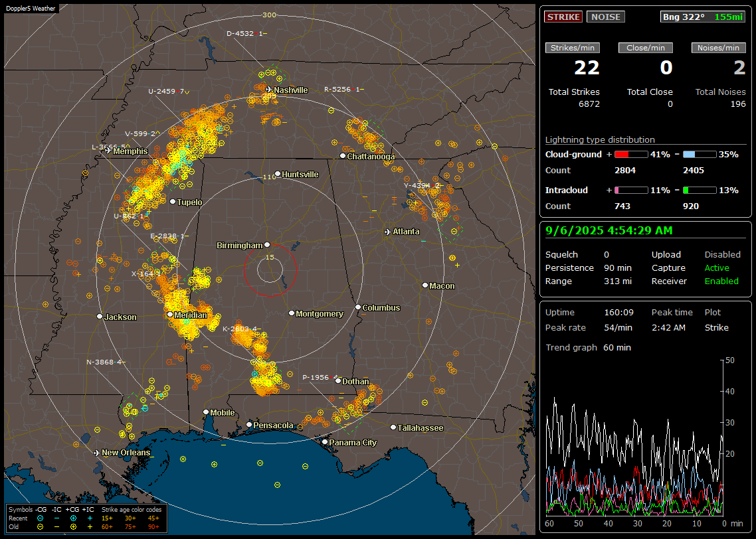Click the Old -CG legend symbol
Screen dimensions: 756x539
click(x=40, y=527)
